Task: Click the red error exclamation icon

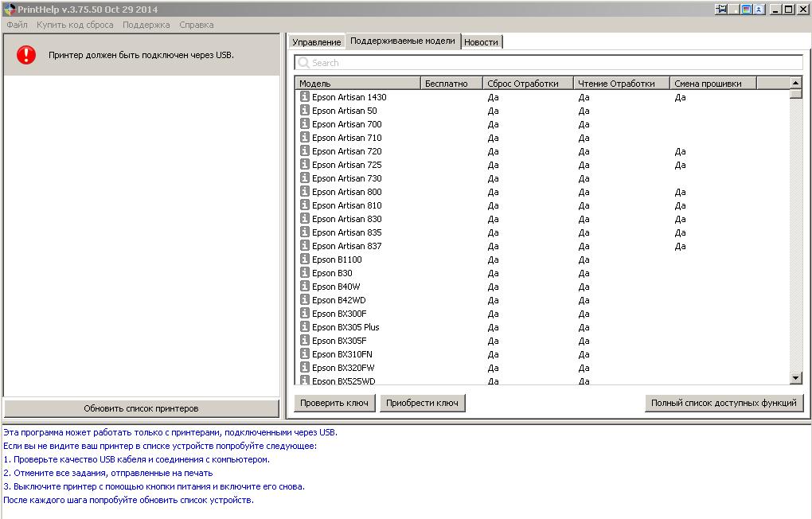Action: (26, 55)
